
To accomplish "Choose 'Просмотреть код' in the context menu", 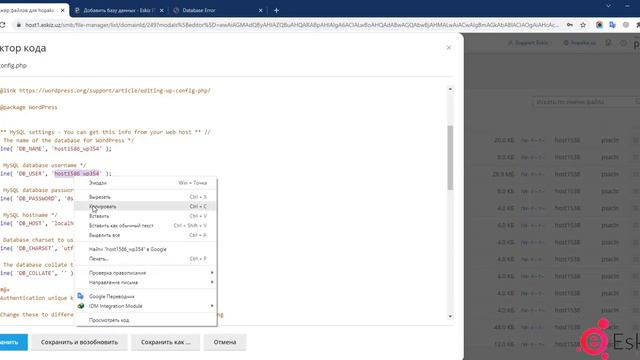I will [147, 320].
